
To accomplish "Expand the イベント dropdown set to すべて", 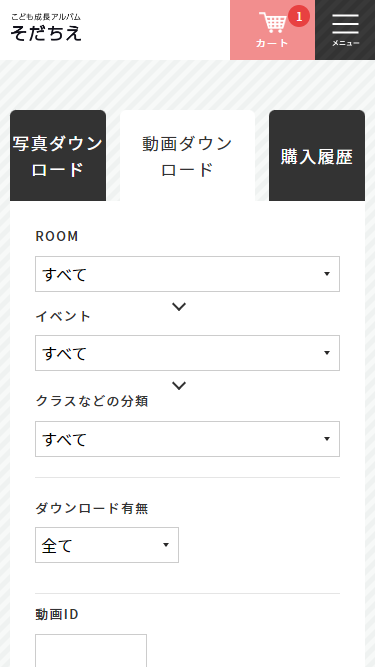I will (x=188, y=353).
